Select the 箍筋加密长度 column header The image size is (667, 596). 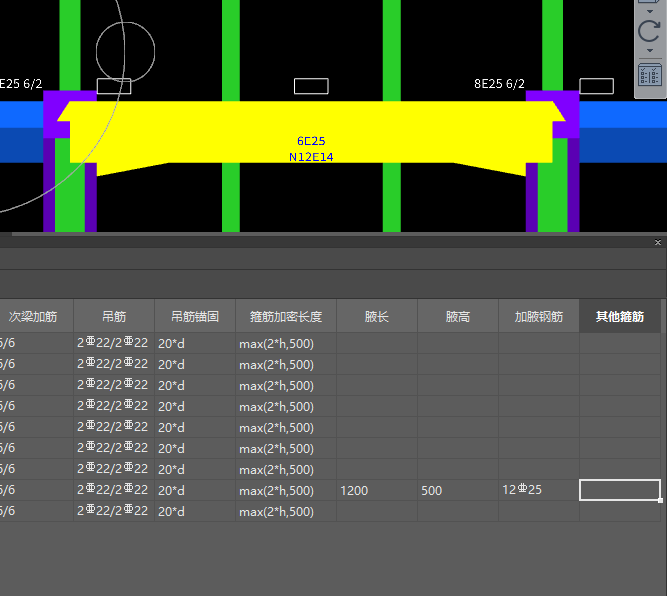(286, 316)
